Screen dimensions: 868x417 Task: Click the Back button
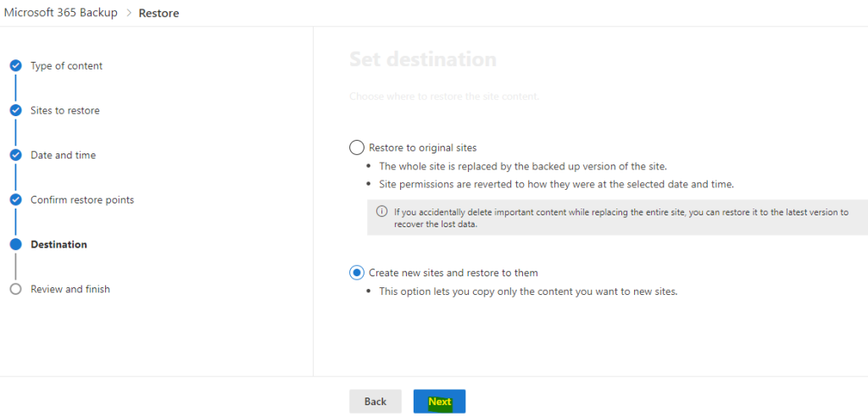point(376,402)
